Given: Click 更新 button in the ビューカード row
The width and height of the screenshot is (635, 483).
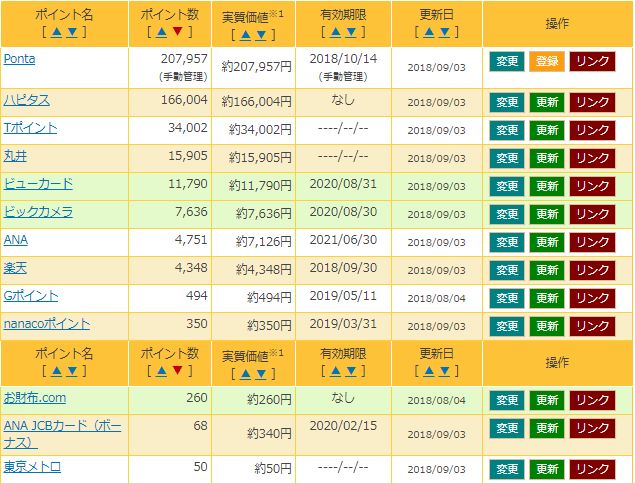Looking at the screenshot, I should tap(547, 186).
